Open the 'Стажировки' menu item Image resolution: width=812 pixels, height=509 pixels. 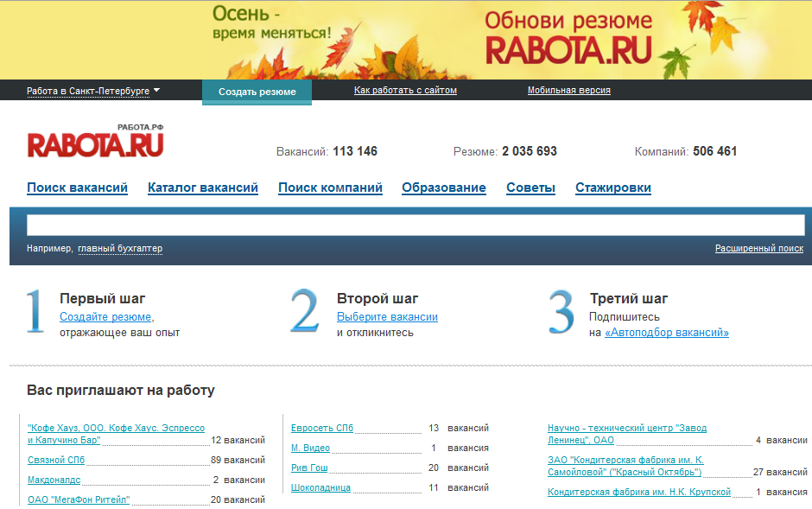pyautogui.click(x=613, y=188)
